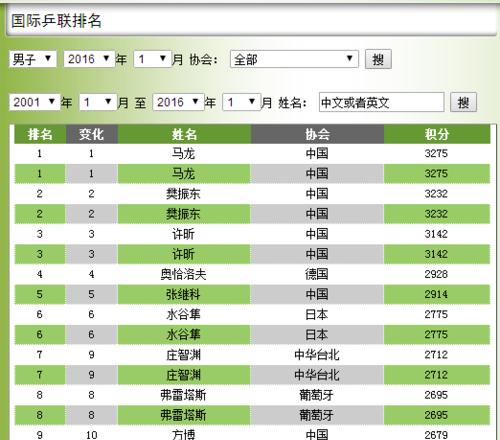Select 张继科 in the green row

pyautogui.click(x=183, y=294)
